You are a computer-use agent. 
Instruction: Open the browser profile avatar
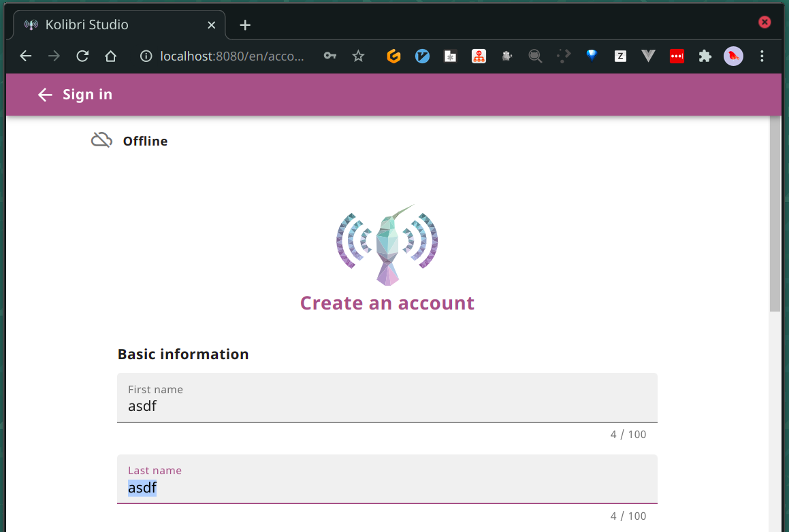[x=733, y=56]
